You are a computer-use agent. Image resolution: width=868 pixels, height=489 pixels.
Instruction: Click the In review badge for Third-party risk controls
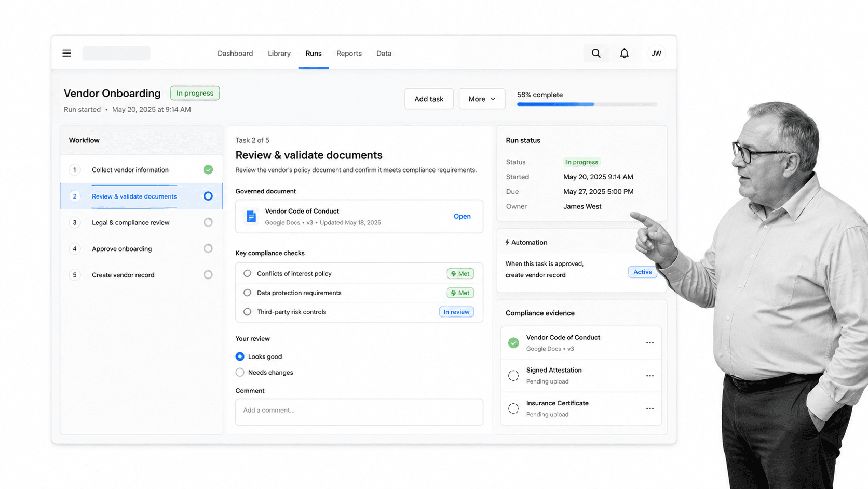coord(456,312)
